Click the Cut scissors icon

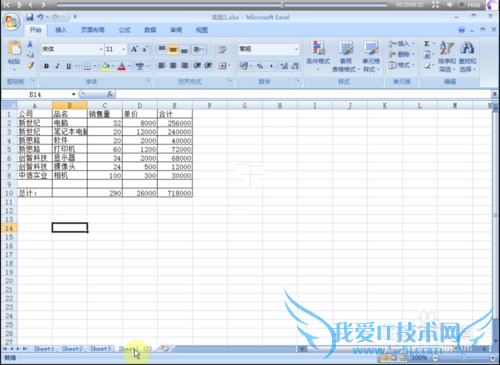coord(30,44)
